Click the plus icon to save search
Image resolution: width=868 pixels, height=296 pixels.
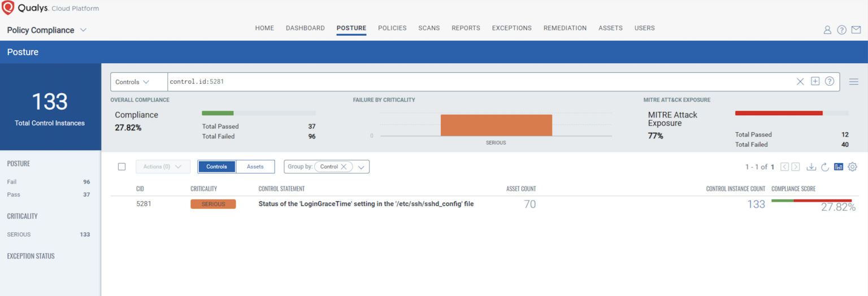coord(815,81)
